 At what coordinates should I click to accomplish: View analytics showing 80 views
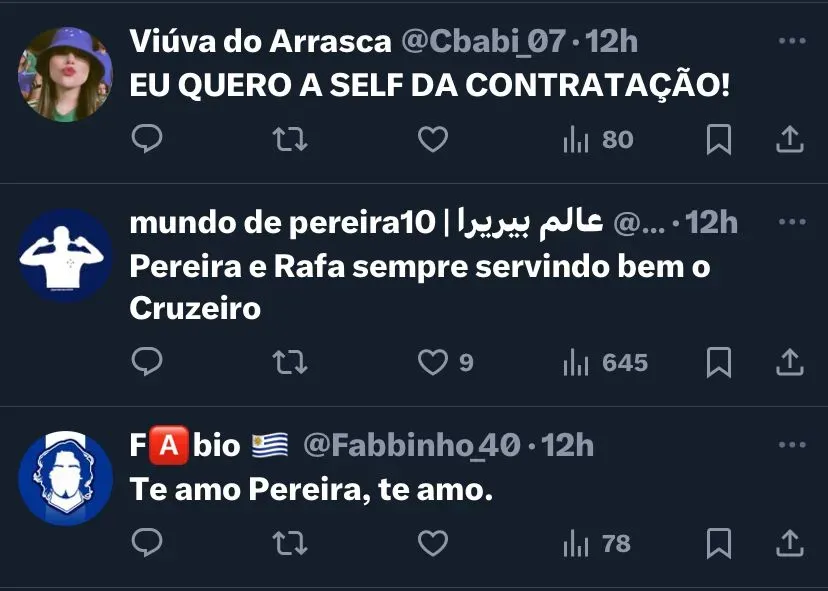tap(598, 140)
